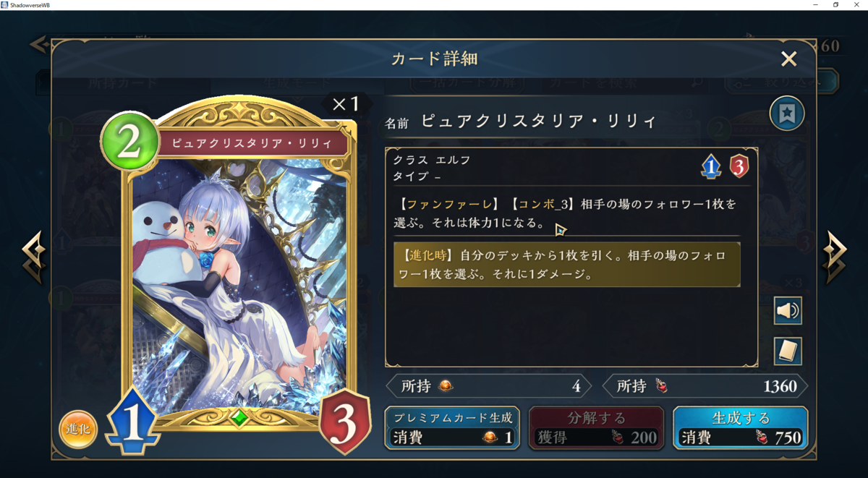
Task: Click the green cost 2 orb
Action: click(x=129, y=142)
